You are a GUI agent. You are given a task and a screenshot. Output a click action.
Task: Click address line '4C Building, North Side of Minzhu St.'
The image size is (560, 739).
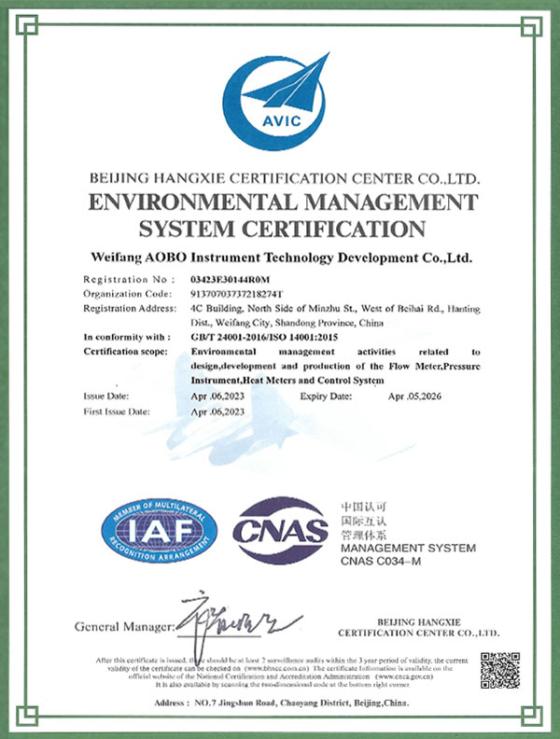[273, 309]
